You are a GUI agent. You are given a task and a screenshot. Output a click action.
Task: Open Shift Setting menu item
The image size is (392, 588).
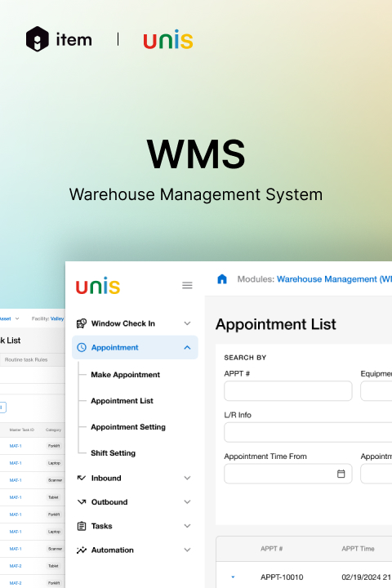113,453
